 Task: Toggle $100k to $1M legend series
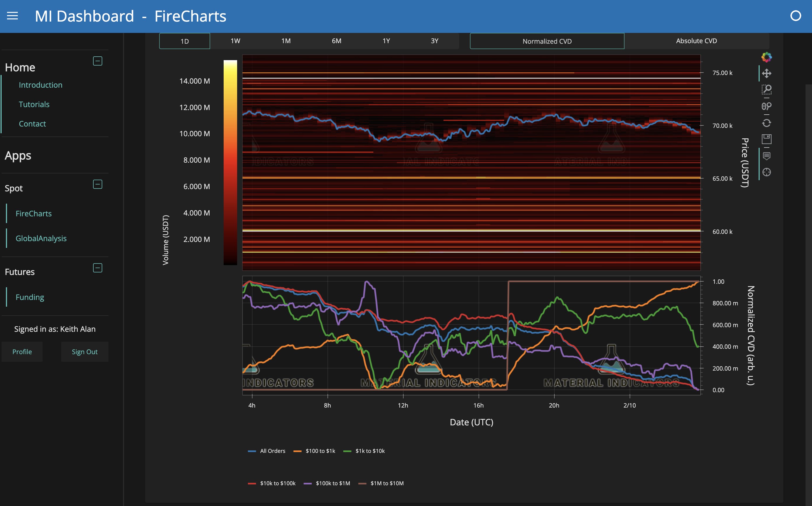[x=327, y=483]
